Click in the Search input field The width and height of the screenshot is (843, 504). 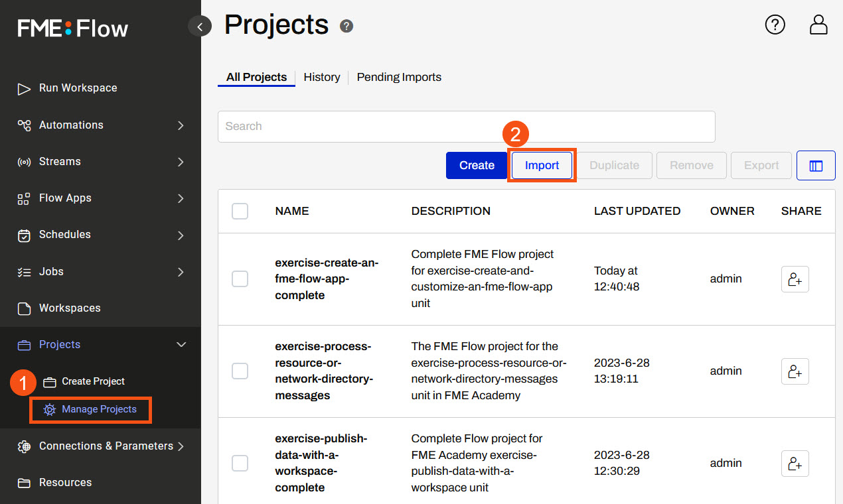[466, 127]
